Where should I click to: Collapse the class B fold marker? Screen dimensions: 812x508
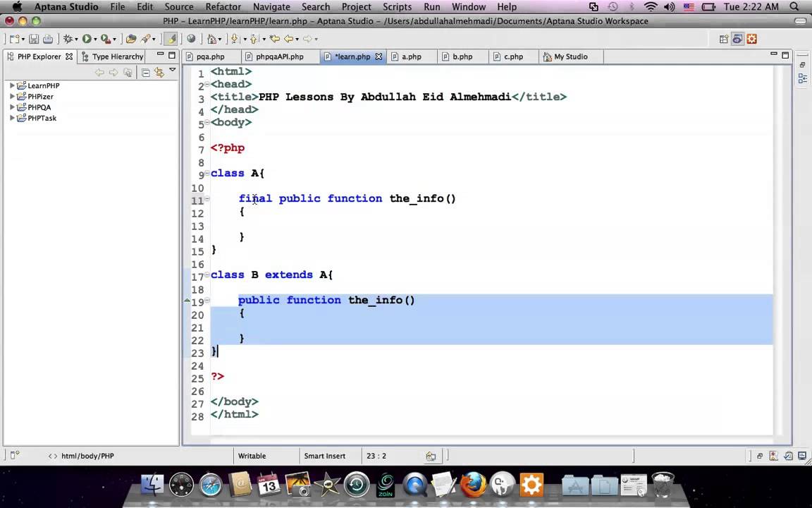pos(207,274)
